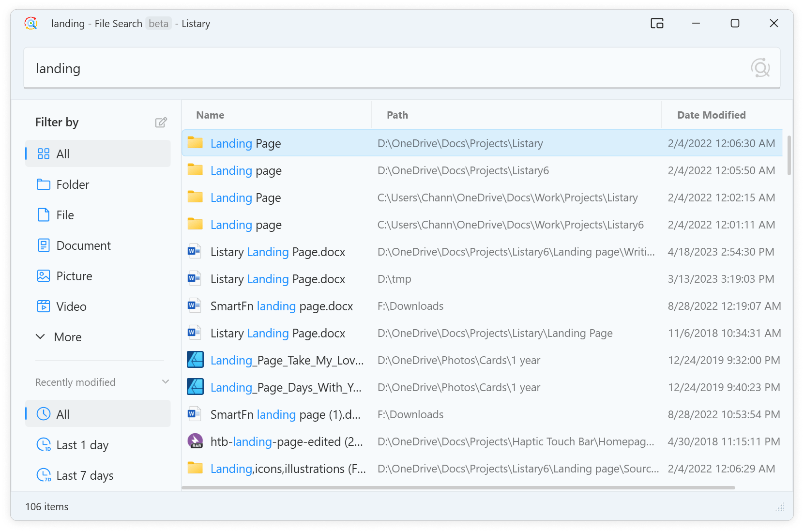This screenshot has height=532, width=804.
Task: Click path D:\OneDrive\Docs\Projects\Listary\Landing Page
Action: (x=495, y=333)
